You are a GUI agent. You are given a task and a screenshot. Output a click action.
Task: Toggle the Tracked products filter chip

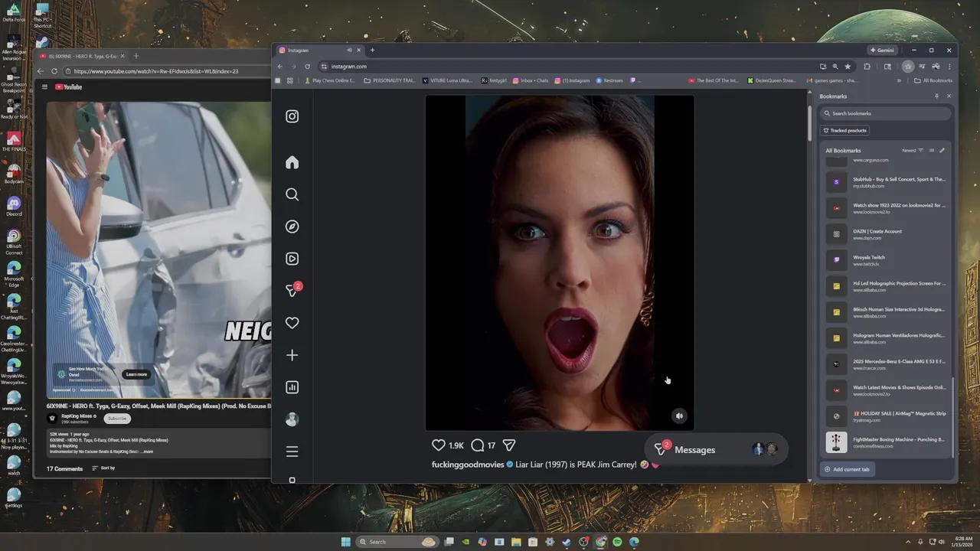tap(844, 131)
